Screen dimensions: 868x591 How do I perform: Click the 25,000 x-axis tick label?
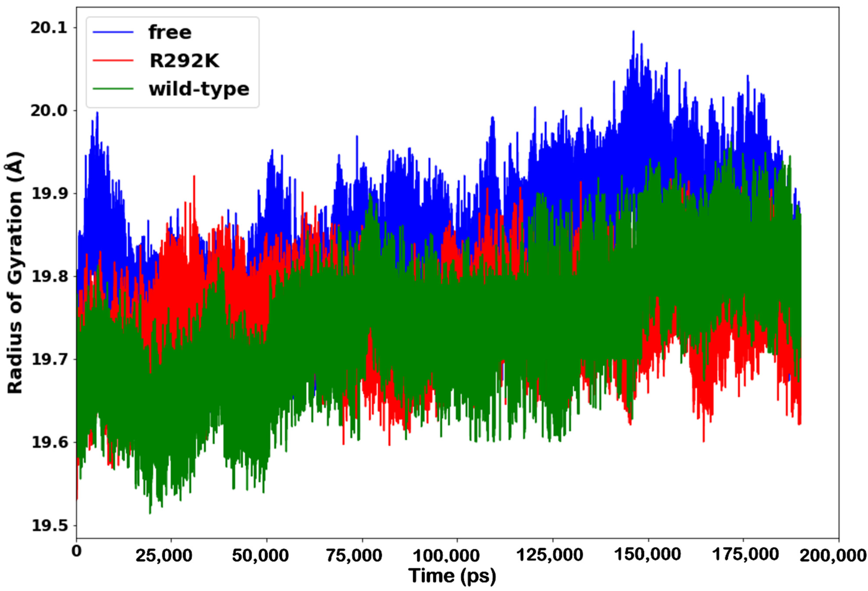[x=164, y=555]
